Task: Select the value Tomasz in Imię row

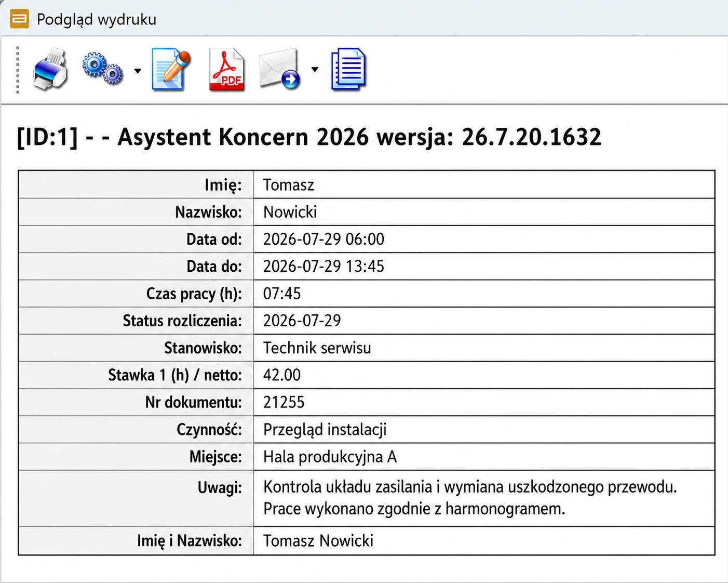Action: click(x=289, y=185)
